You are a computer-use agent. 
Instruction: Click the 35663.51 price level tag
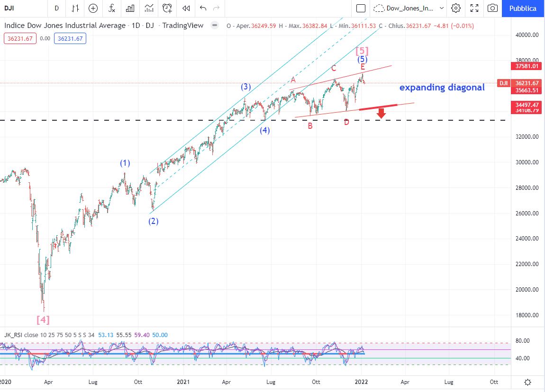point(527,90)
